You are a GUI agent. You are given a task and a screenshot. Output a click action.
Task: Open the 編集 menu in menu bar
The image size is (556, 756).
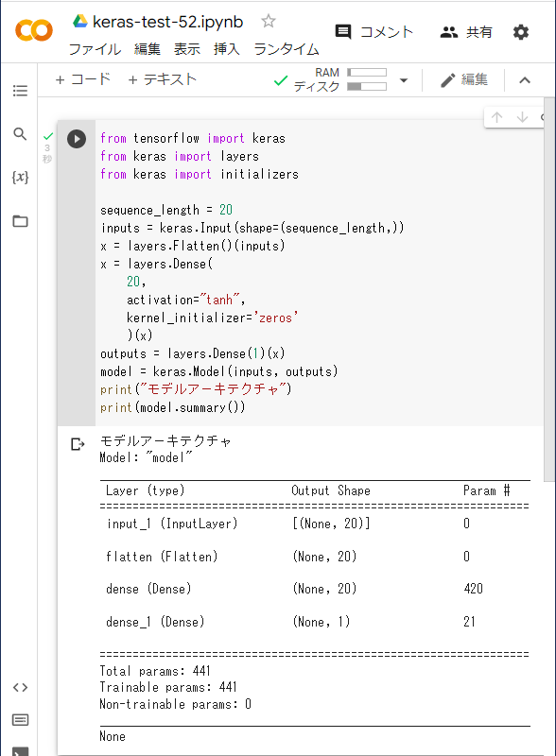point(148,49)
